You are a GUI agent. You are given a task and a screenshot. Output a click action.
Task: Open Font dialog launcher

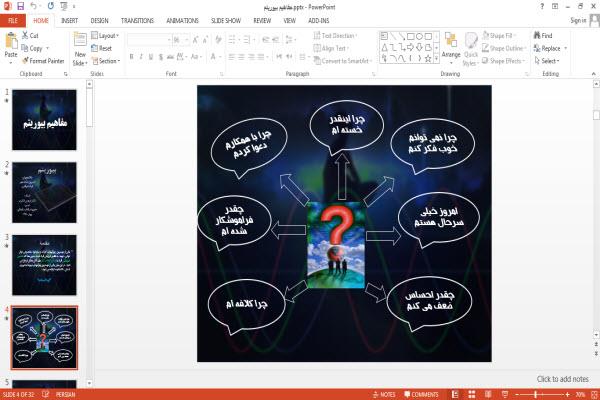[221, 74]
